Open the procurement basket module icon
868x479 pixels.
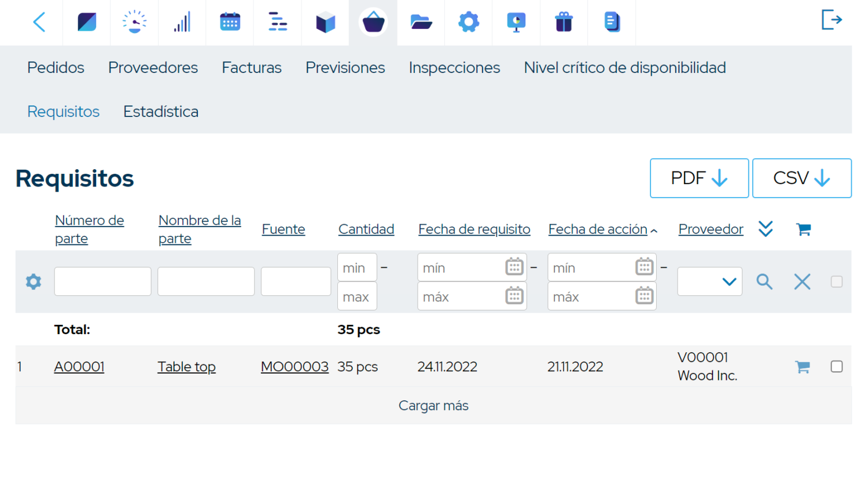click(x=373, y=22)
